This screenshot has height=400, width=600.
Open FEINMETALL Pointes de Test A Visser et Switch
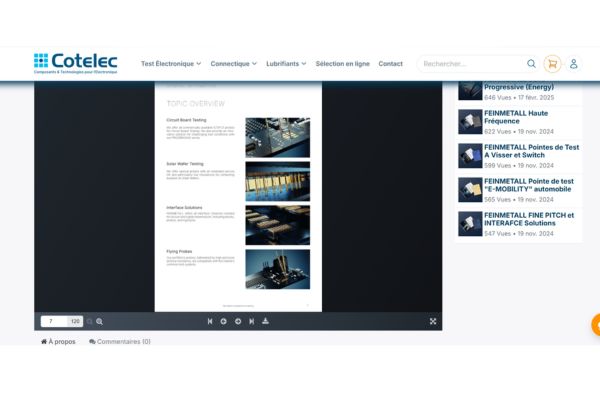[532, 151]
